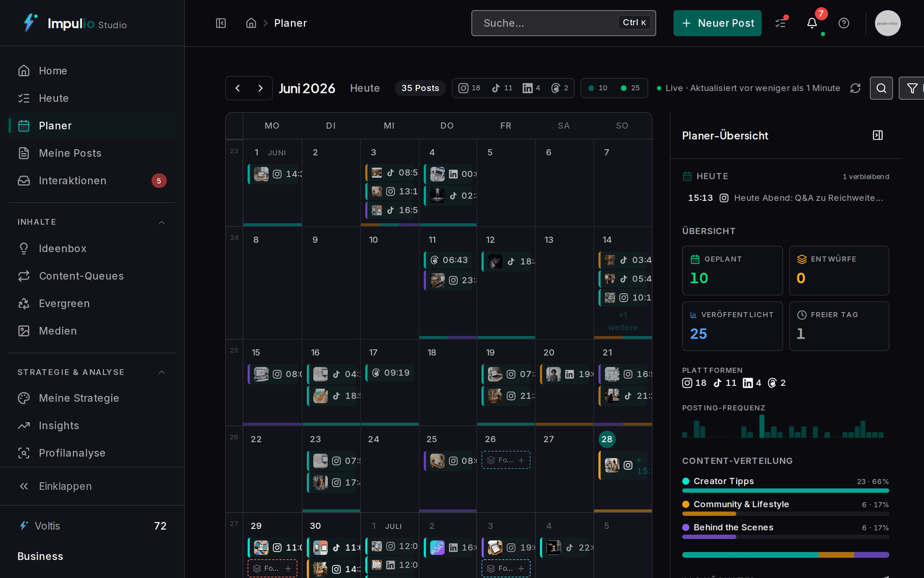Screen dimensions: 924x578
Task: Select Planer in sidebar
Action: coord(92,126)
